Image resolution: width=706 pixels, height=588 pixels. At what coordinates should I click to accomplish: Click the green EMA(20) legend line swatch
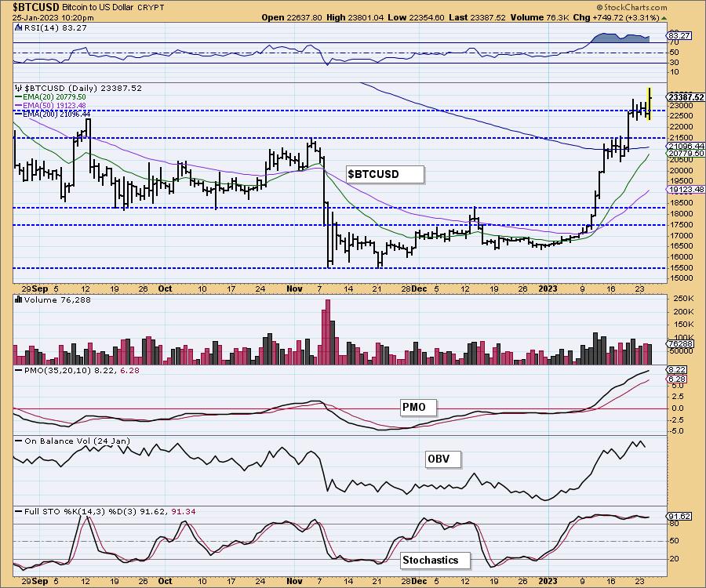tap(18, 96)
